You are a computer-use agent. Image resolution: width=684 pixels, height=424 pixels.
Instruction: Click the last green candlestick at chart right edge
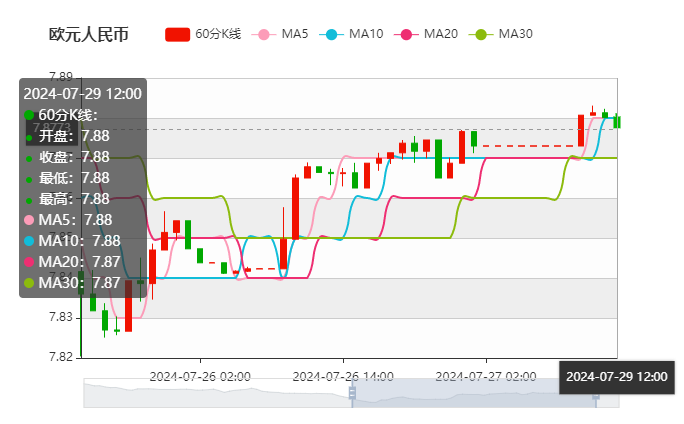[x=617, y=122]
